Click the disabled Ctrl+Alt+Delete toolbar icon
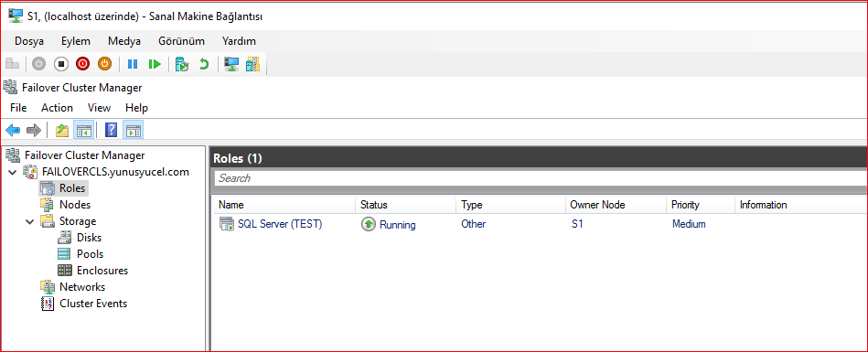Viewport: 868px width, 352px height. tap(13, 64)
